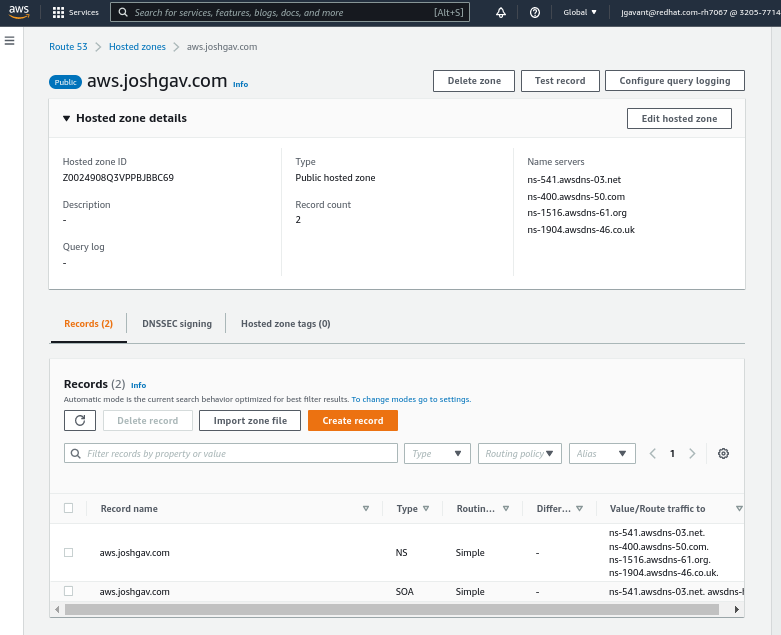The height and width of the screenshot is (635, 781).
Task: Check the NS record row checkbox
Action: pyautogui.click(x=68, y=552)
